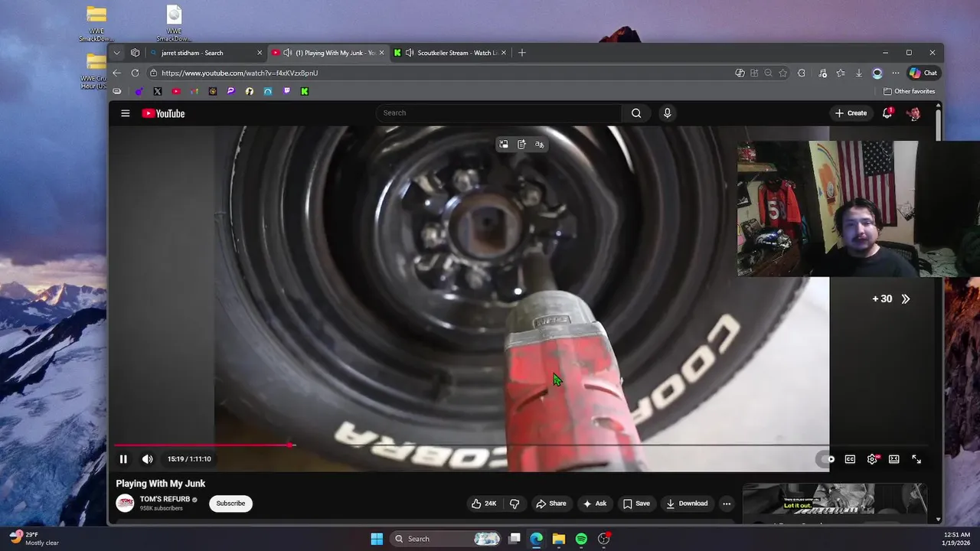Toggle the autoplay switch in player

tap(828, 459)
